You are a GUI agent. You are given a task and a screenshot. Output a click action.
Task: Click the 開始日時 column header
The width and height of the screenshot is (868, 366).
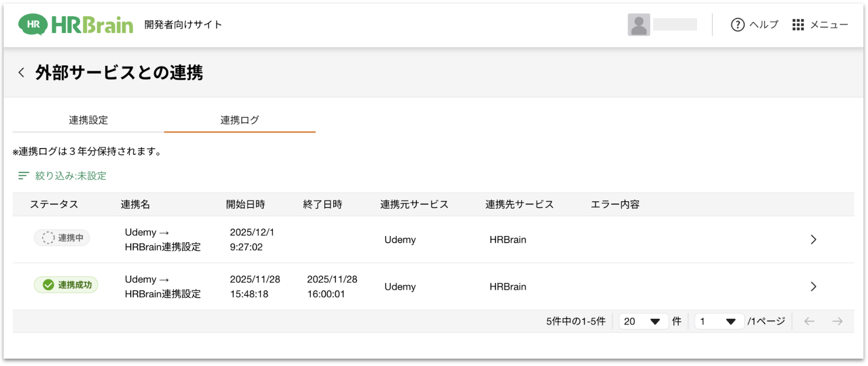click(x=245, y=205)
